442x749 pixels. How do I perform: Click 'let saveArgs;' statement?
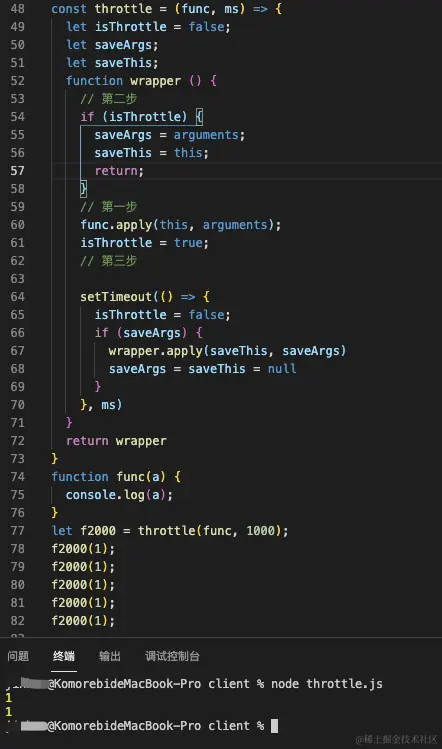[112, 45]
